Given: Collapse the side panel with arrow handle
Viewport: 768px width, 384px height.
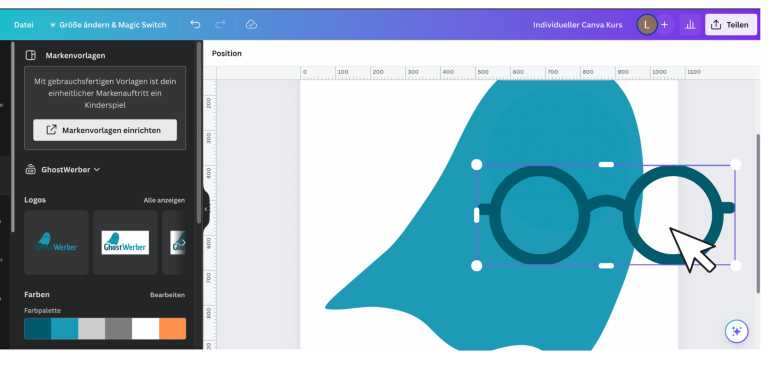Looking at the screenshot, I should pyautogui.click(x=206, y=209).
